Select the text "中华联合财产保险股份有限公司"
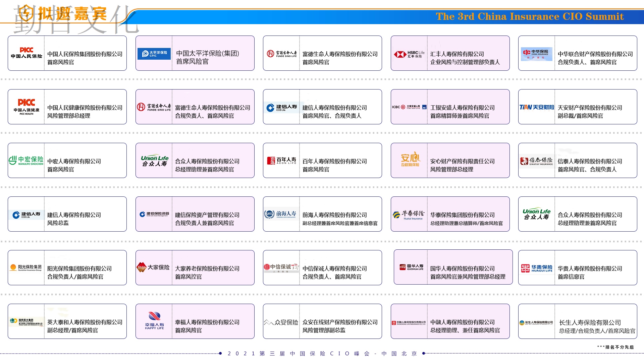Image resolution: width=644 pixels, height=362 pixels. (x=595, y=54)
